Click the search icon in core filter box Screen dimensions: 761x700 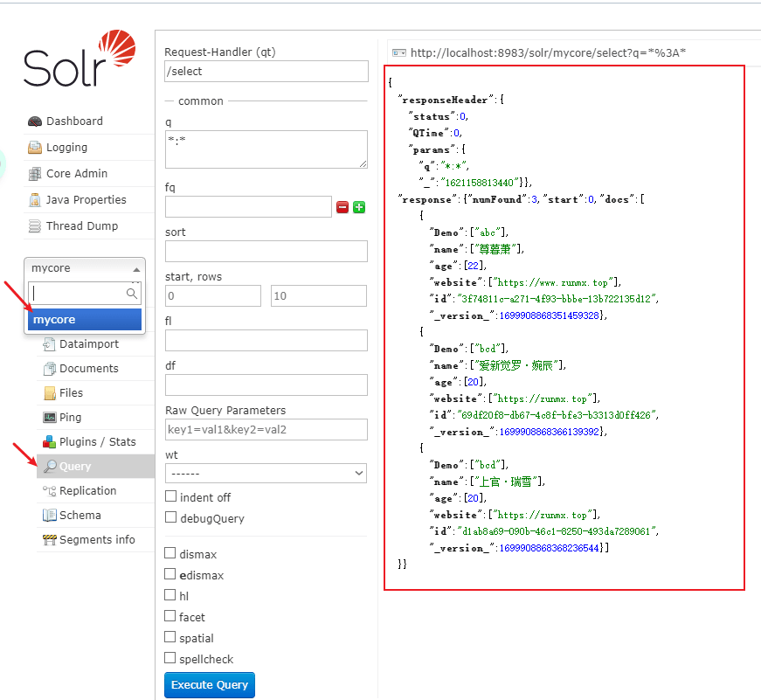coord(132,294)
